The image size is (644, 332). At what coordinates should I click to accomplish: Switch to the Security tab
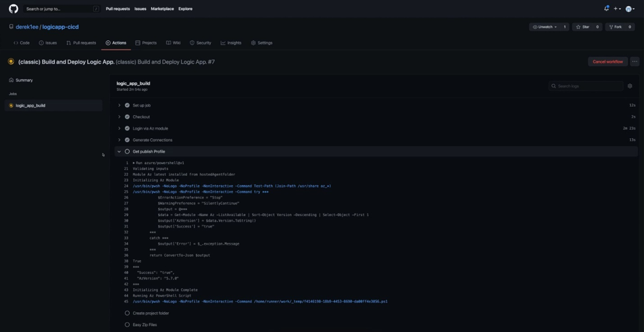[x=200, y=43]
